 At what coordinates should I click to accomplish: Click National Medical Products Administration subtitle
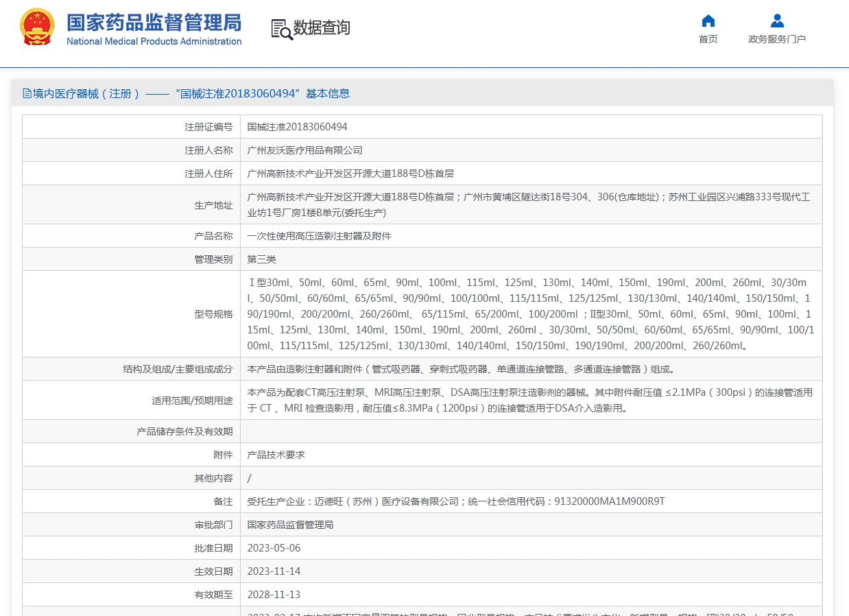click(154, 41)
